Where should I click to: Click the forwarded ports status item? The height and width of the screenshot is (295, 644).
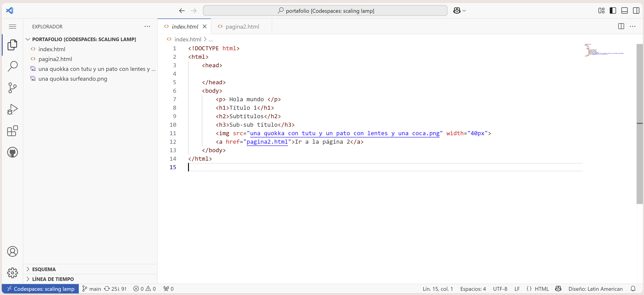click(x=169, y=289)
